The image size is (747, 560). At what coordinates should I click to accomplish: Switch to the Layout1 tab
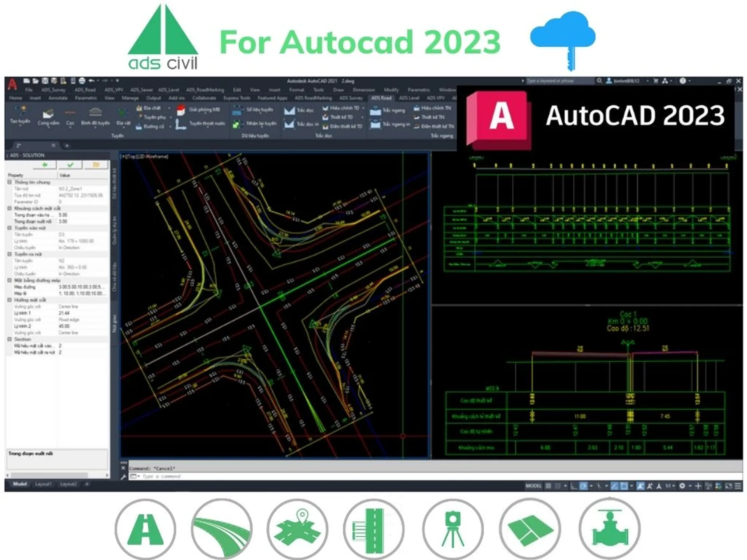(43, 484)
